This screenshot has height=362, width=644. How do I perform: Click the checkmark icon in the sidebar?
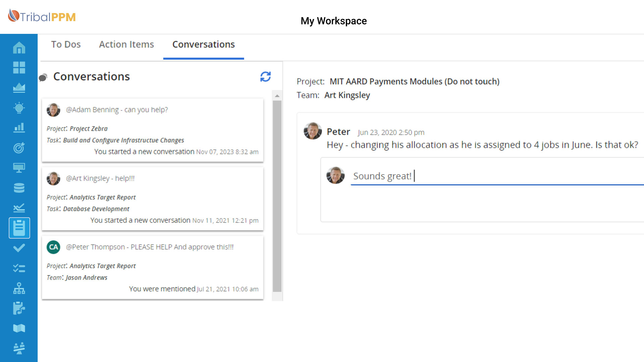(19, 248)
